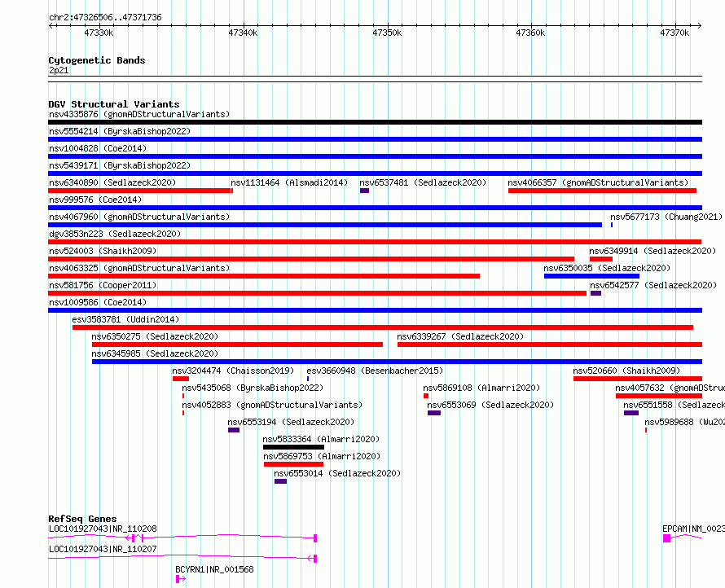Click the purple nsv6551558 variant block

pyautogui.click(x=631, y=413)
